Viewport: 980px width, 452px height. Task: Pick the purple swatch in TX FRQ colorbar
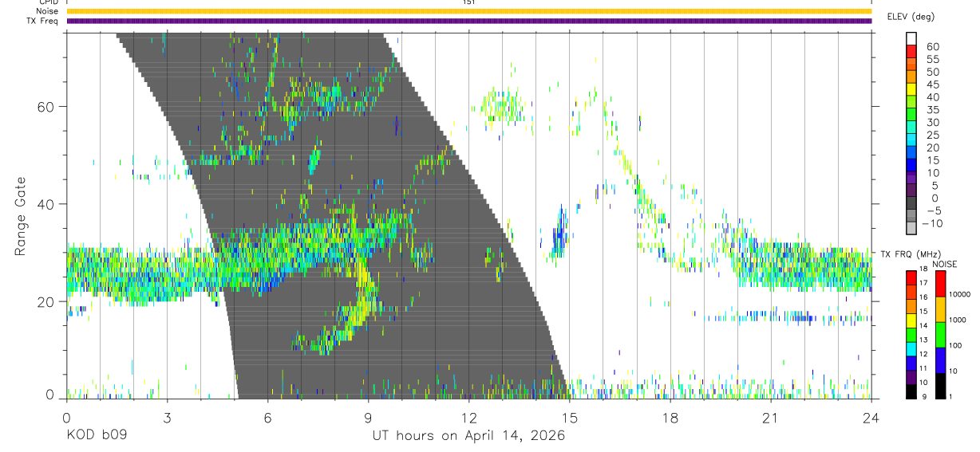pos(911,376)
